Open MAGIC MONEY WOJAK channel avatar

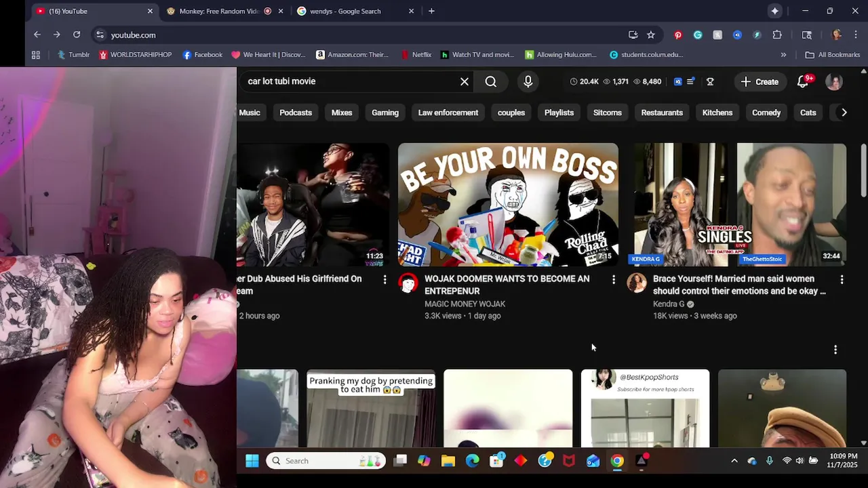click(408, 283)
